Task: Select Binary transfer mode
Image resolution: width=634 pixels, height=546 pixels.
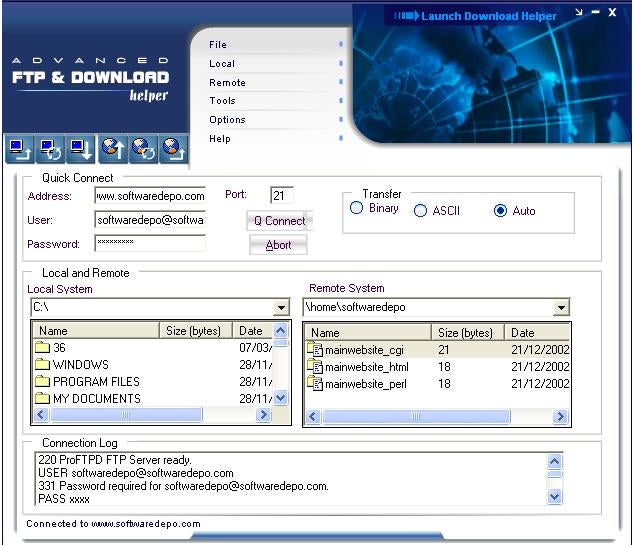Action: point(356,209)
